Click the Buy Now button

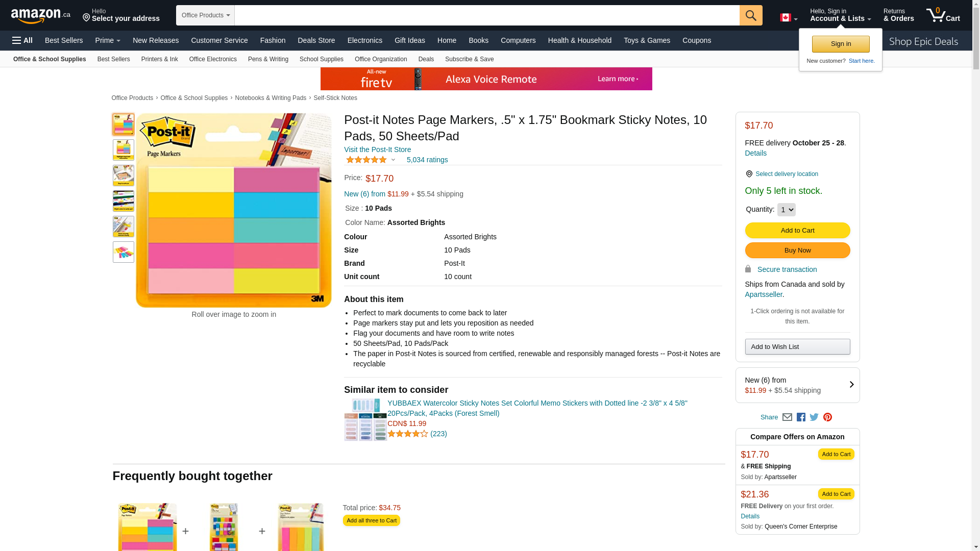pos(797,251)
